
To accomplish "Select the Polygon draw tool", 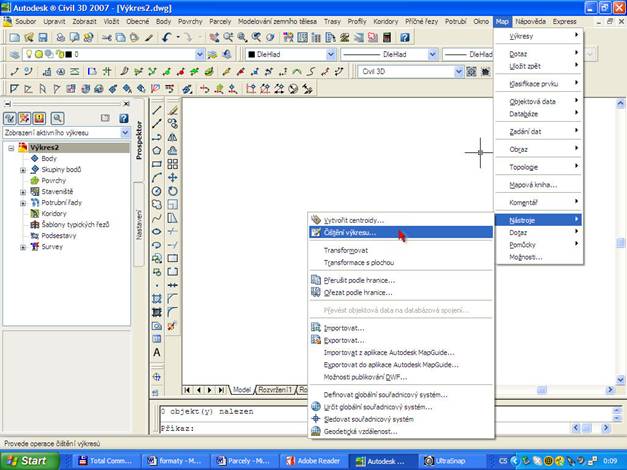I will pos(157,150).
